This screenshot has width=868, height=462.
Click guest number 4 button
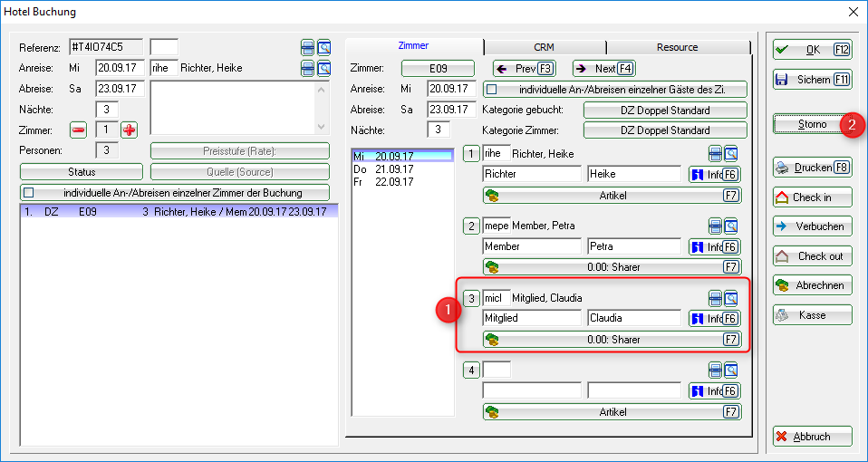471,371
